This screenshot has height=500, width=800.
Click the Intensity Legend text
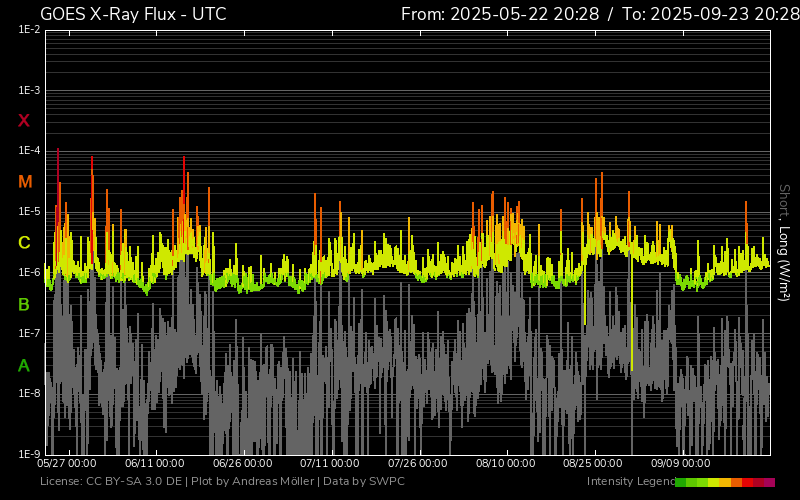(630, 481)
